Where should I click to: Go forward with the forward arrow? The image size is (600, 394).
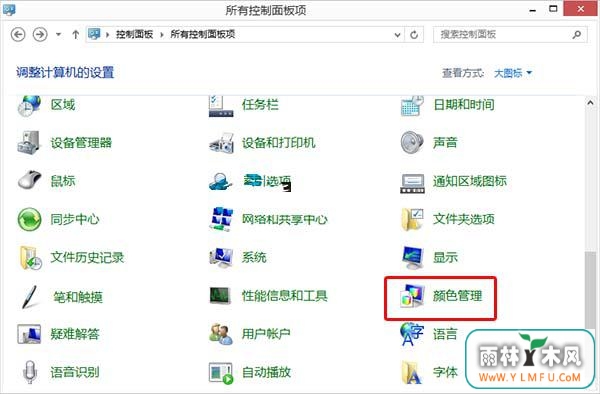tap(40, 34)
